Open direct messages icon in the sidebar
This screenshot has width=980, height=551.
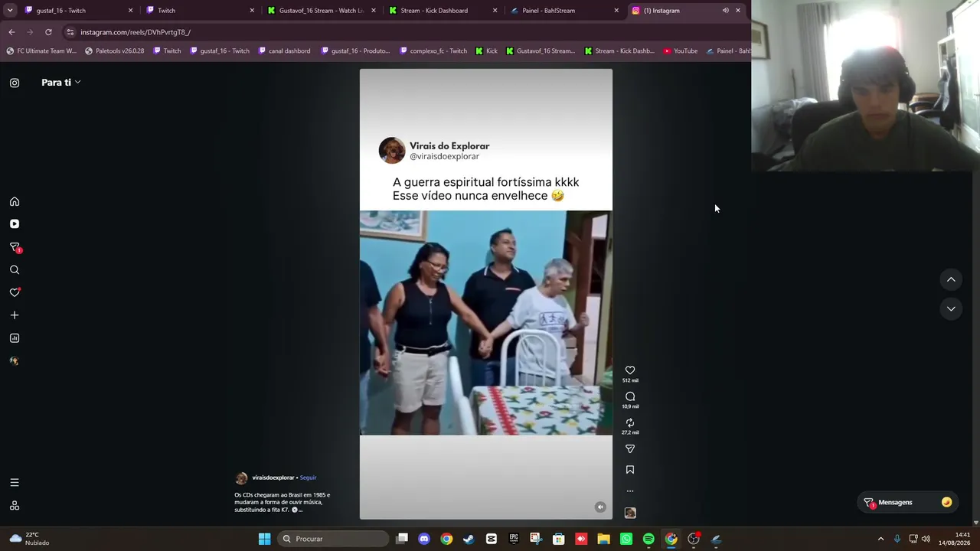pyautogui.click(x=15, y=247)
